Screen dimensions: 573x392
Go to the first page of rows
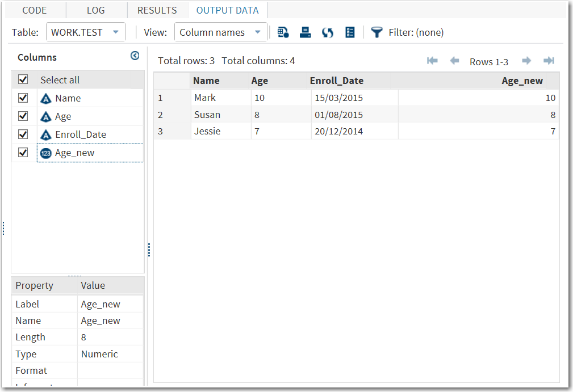point(432,61)
